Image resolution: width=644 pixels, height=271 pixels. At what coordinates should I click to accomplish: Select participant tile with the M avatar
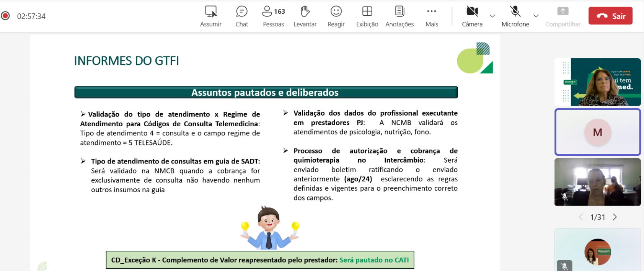click(597, 132)
